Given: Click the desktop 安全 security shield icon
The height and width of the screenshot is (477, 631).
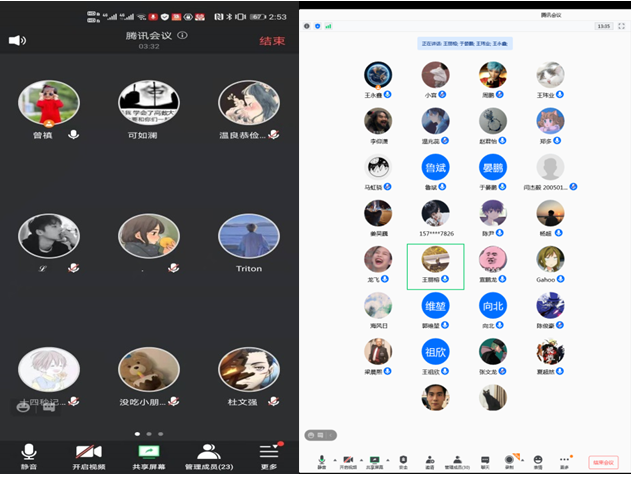Looking at the screenshot, I should point(403,460).
